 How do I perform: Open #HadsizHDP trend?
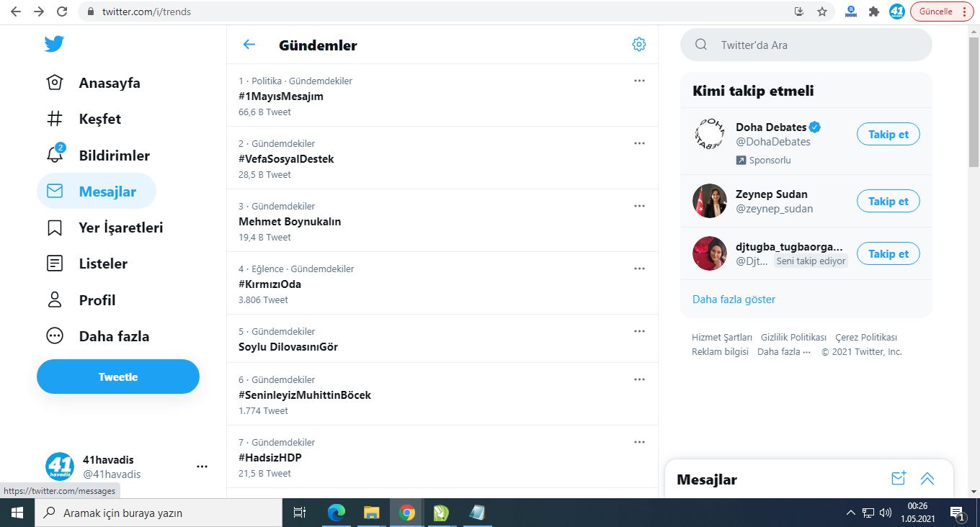270,458
